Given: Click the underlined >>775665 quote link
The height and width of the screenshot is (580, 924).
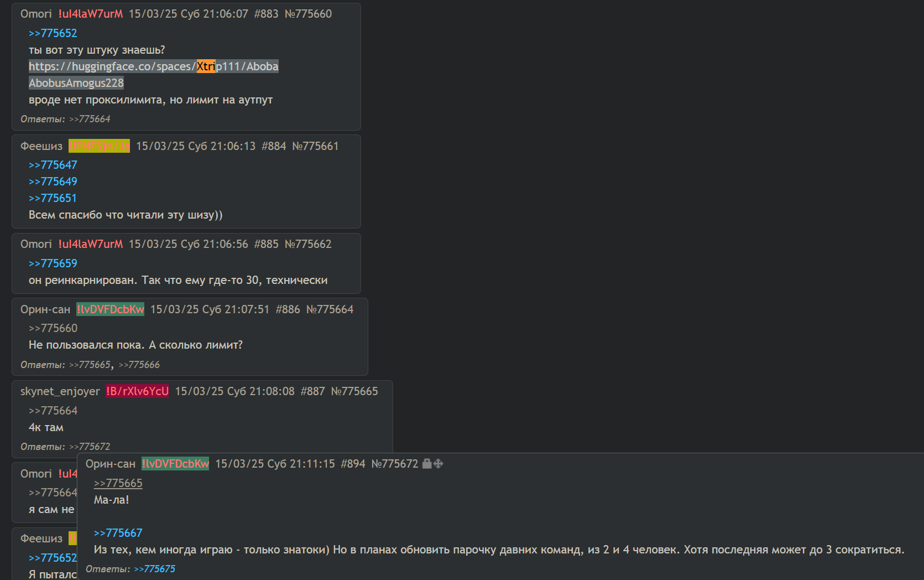Looking at the screenshot, I should coord(118,483).
